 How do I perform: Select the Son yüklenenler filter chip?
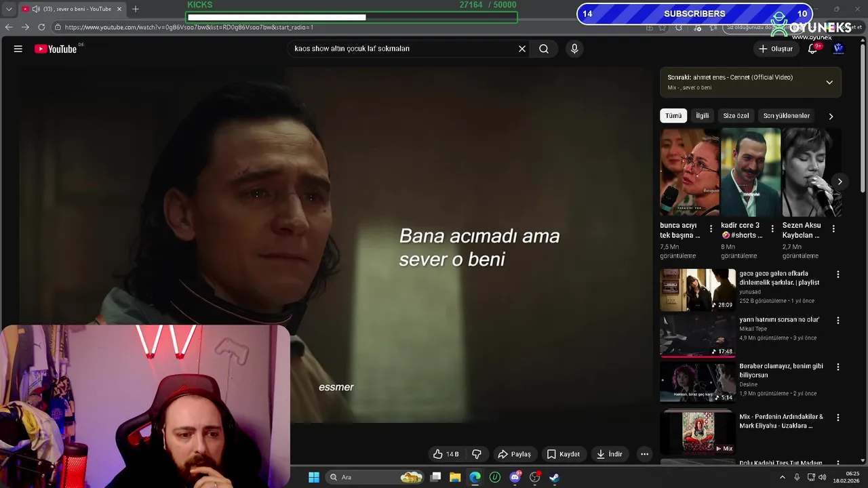[787, 116]
